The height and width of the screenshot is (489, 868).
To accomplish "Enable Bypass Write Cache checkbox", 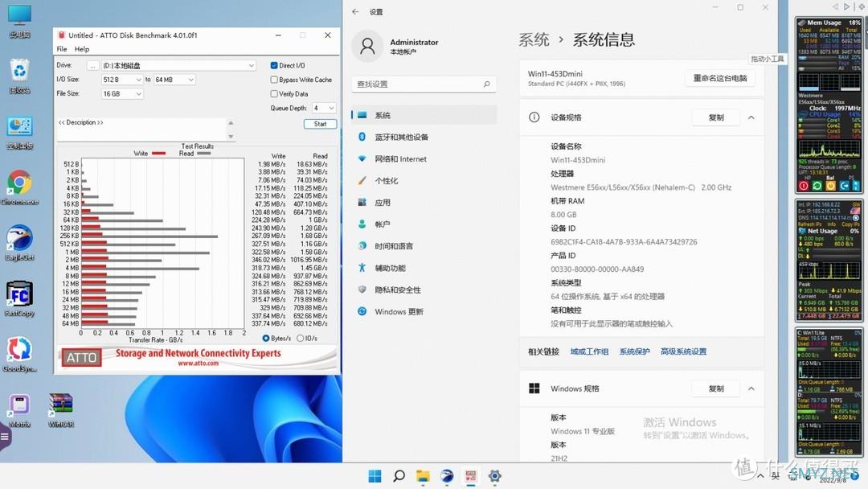I will pyautogui.click(x=274, y=80).
